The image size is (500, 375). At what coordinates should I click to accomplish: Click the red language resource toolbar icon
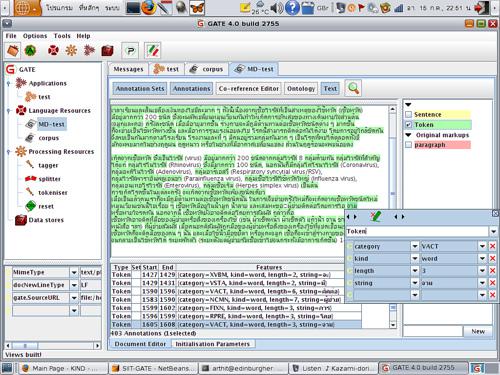pyautogui.click(x=53, y=51)
